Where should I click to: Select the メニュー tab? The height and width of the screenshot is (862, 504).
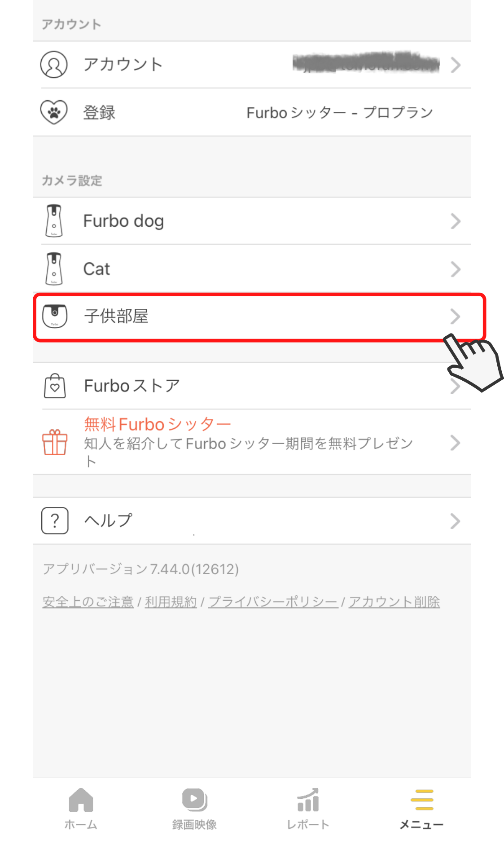[x=421, y=809]
